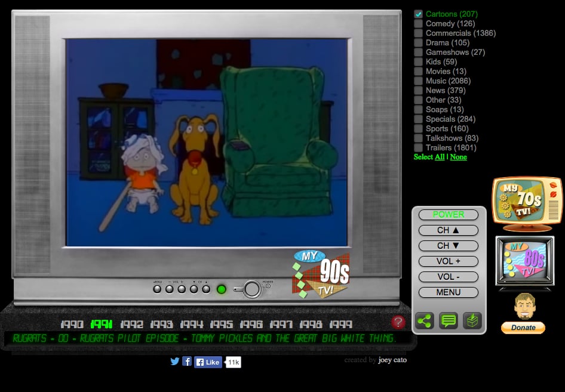Raise volume with remote VOL + button

(449, 261)
